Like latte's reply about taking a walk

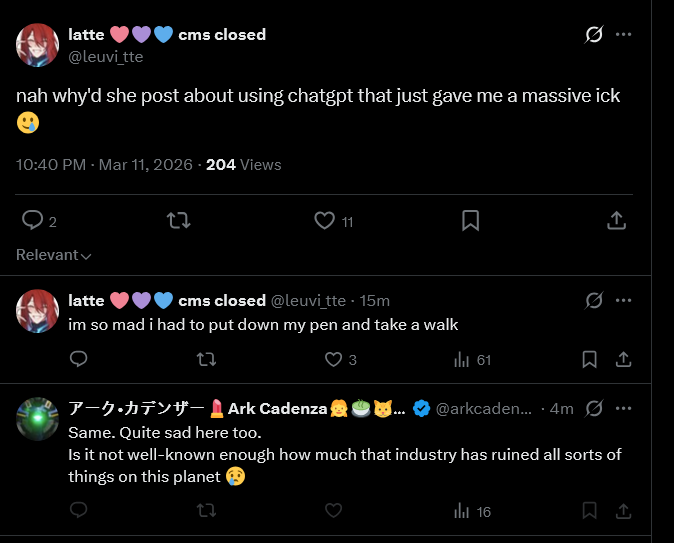333,359
